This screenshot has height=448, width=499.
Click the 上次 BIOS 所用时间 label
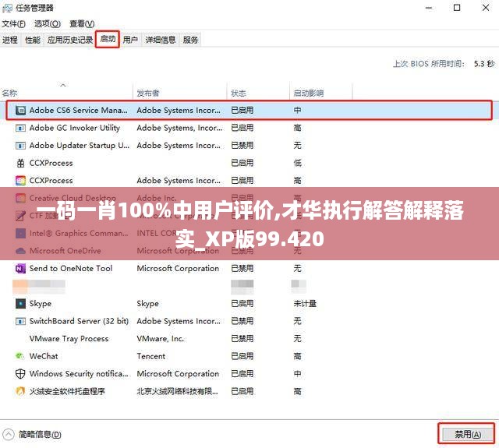428,64
